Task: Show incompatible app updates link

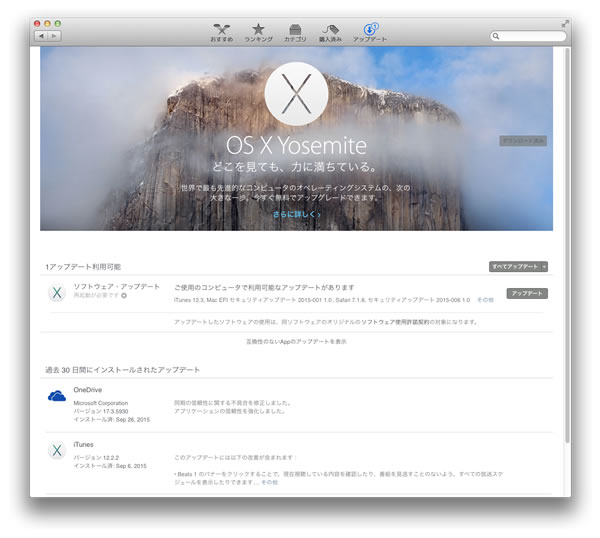Action: (296, 341)
